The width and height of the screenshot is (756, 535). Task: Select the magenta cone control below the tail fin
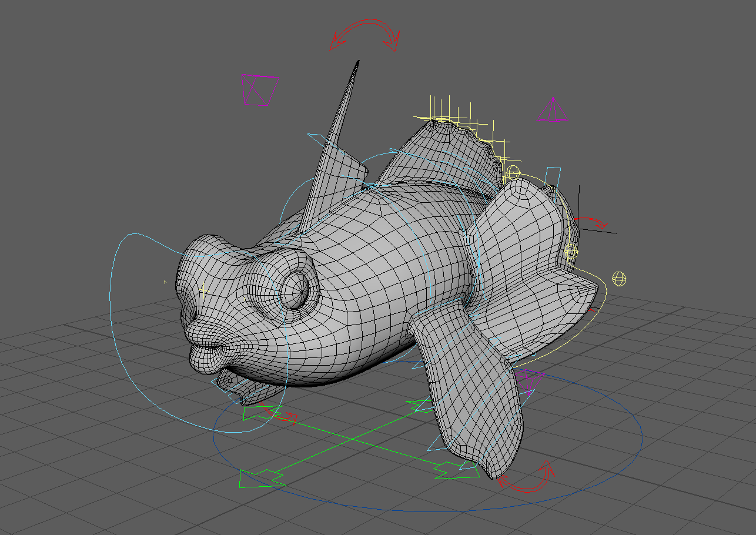click(x=530, y=381)
